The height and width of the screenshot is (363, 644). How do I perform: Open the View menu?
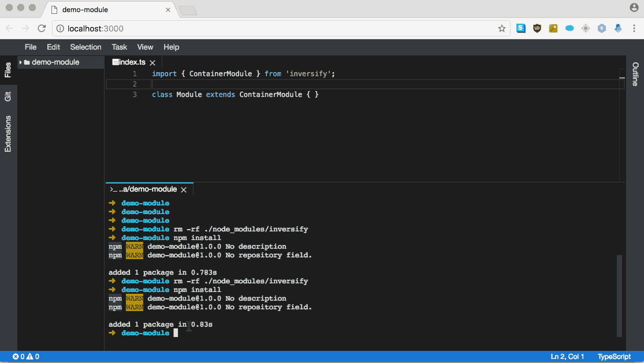144,47
